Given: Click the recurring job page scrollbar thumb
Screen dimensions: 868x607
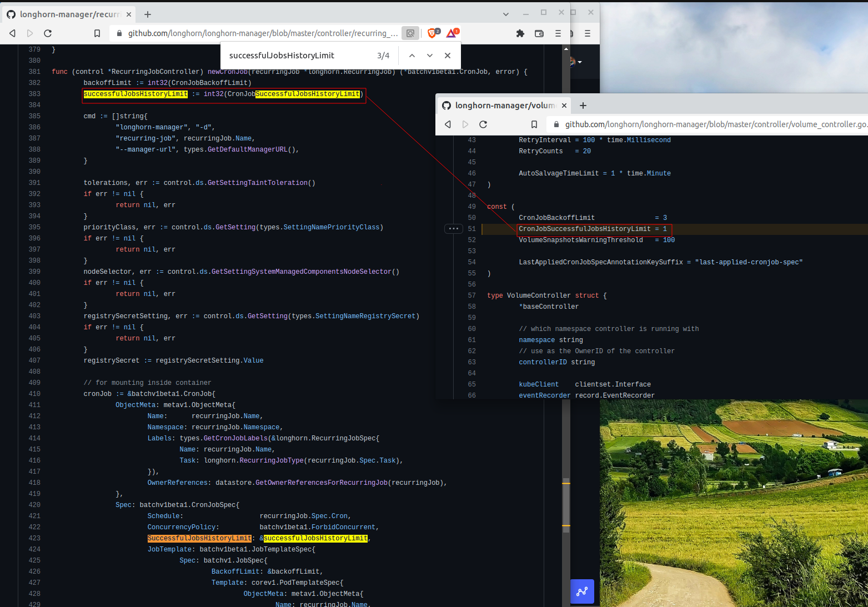Looking at the screenshot, I should 566,505.
